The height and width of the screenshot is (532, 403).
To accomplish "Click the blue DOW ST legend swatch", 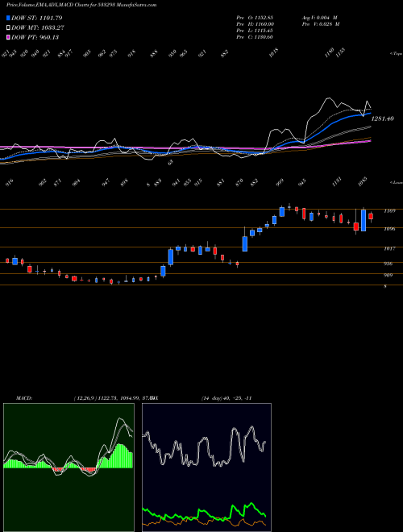I will coord(8,18).
